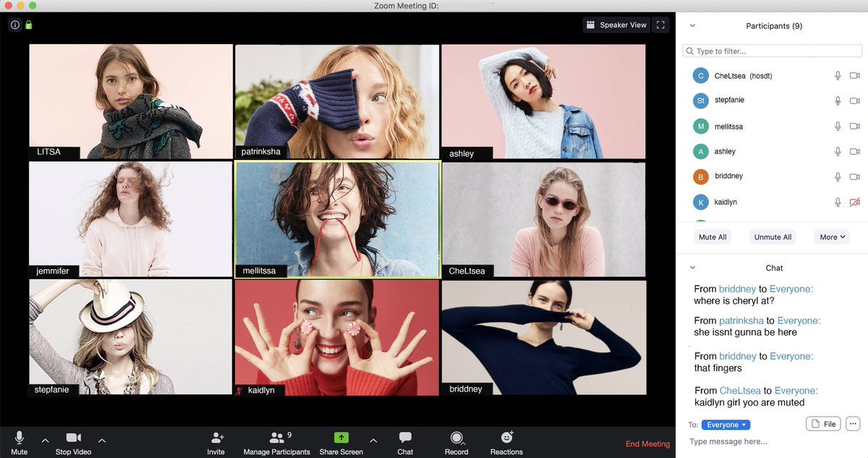Select CheLtsea's video tile
868x458 pixels.
point(543,219)
